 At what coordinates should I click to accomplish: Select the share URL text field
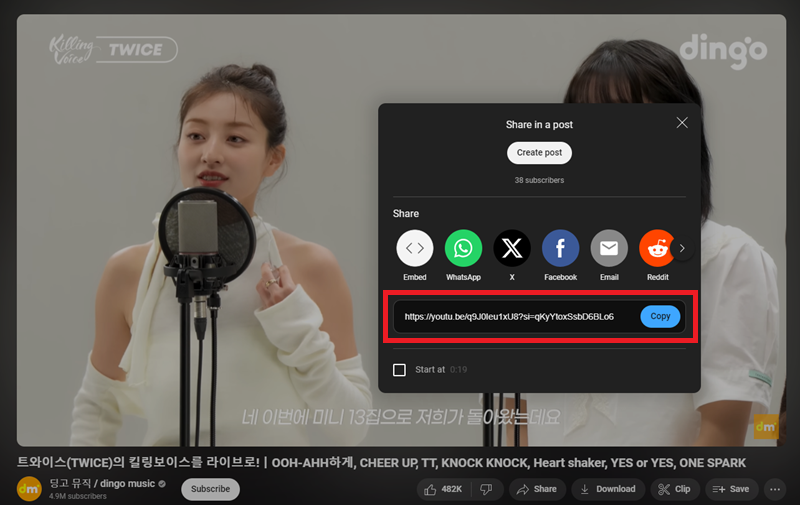[510, 317]
